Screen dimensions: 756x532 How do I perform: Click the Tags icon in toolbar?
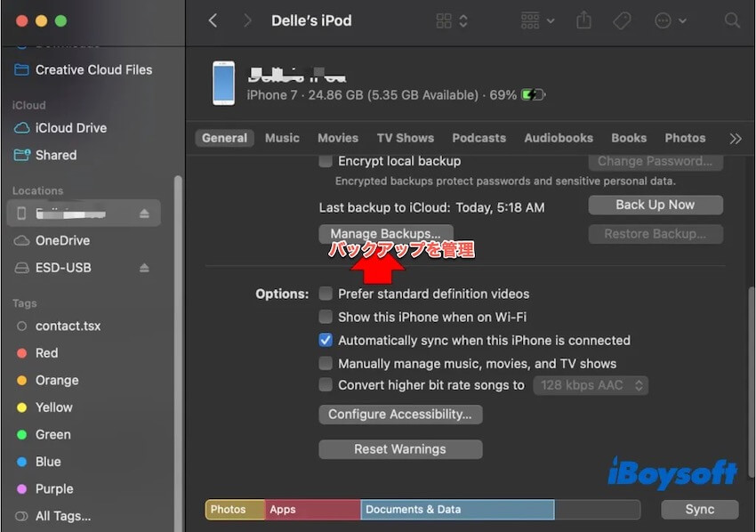(x=623, y=20)
